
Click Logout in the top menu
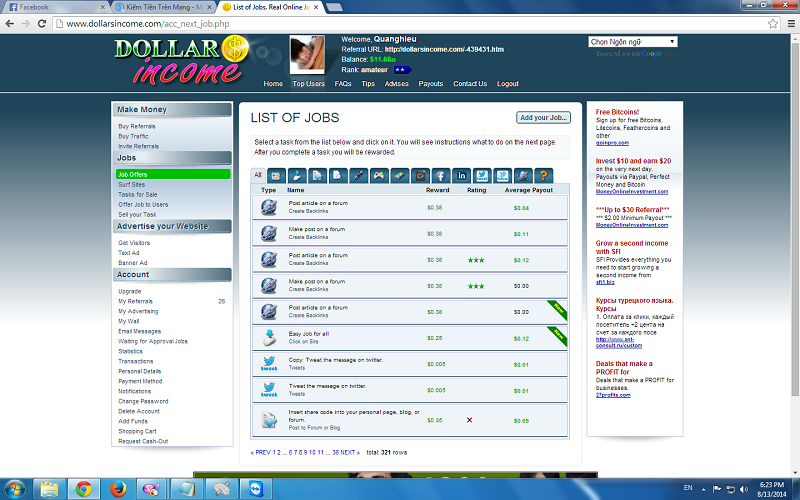point(508,84)
